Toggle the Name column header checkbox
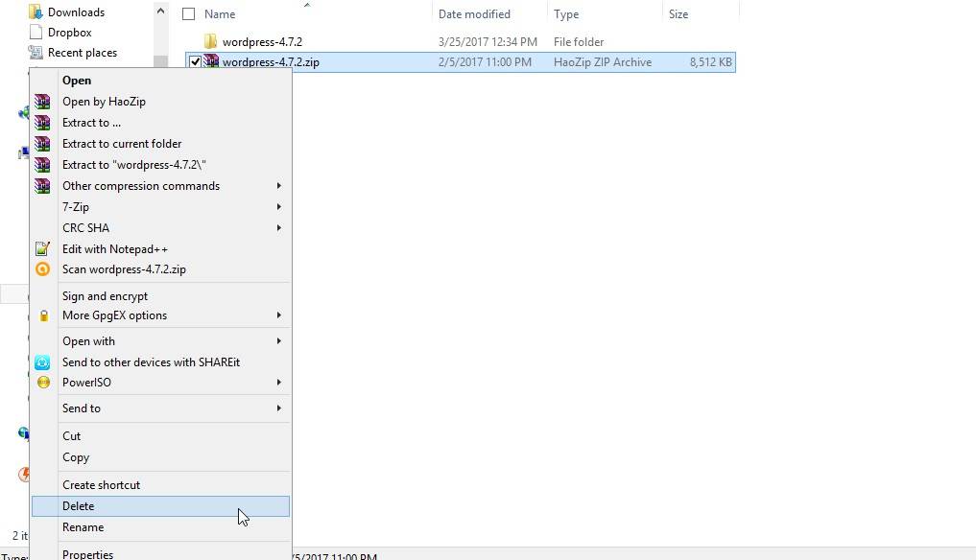The height and width of the screenshot is (560, 976). [189, 14]
